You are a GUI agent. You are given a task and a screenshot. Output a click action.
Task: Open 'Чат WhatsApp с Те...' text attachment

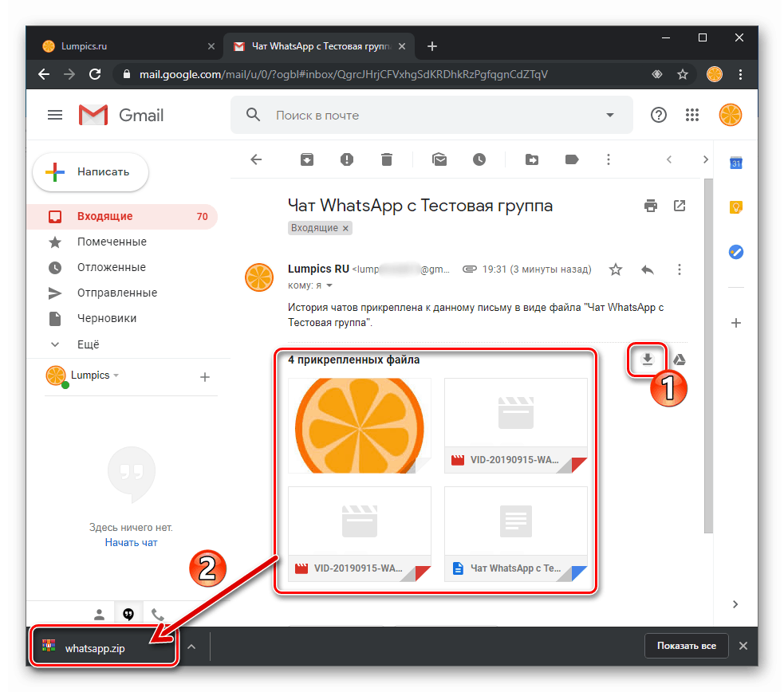[515, 534]
